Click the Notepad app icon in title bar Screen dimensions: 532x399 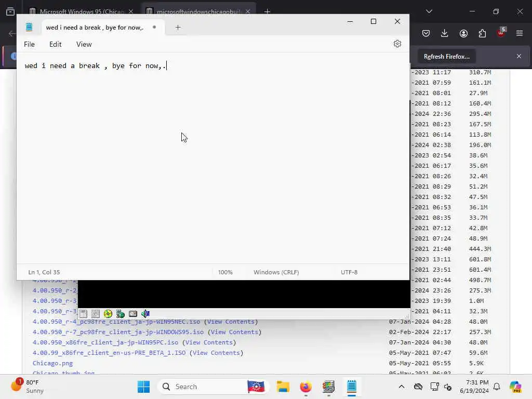pos(29,27)
